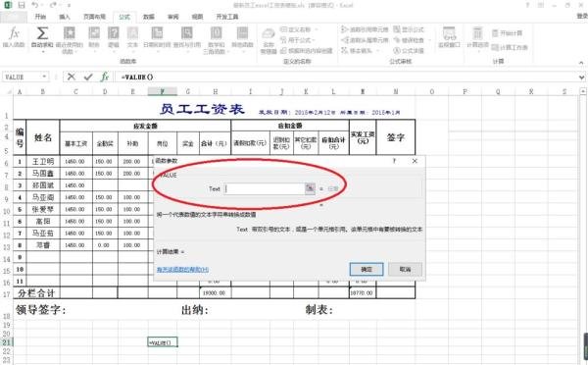This screenshot has height=365, width=588.
Task: Click Calculate Sheet (计算工作表)
Action: [510, 47]
